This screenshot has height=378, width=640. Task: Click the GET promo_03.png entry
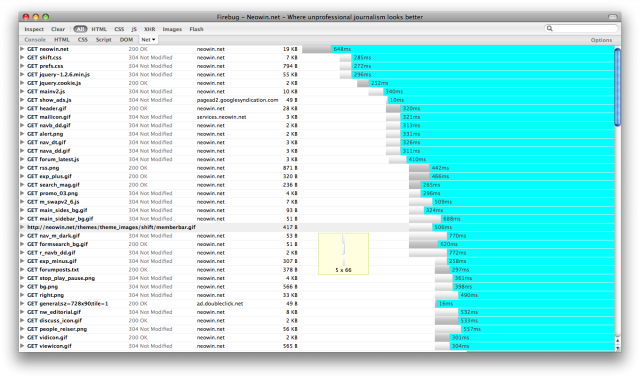pos(52,193)
